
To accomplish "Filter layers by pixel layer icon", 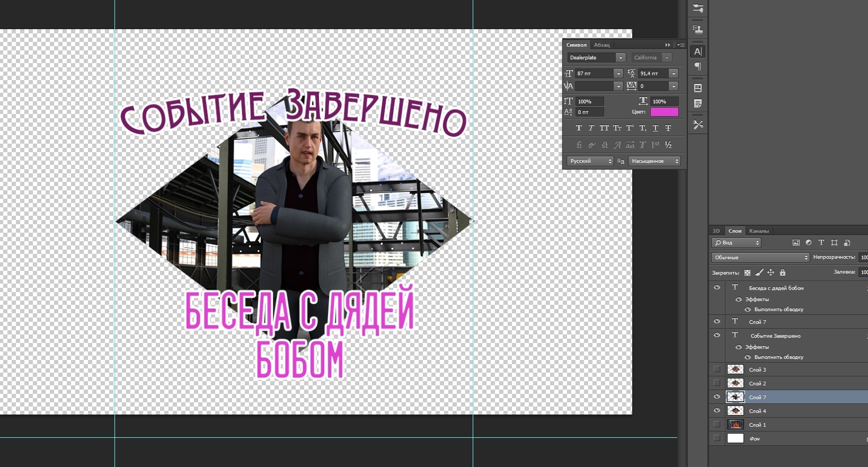I will click(x=796, y=243).
